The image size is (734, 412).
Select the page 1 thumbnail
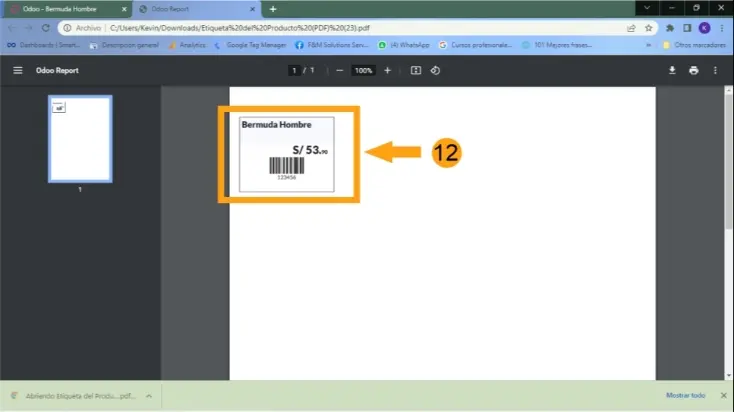pos(80,140)
